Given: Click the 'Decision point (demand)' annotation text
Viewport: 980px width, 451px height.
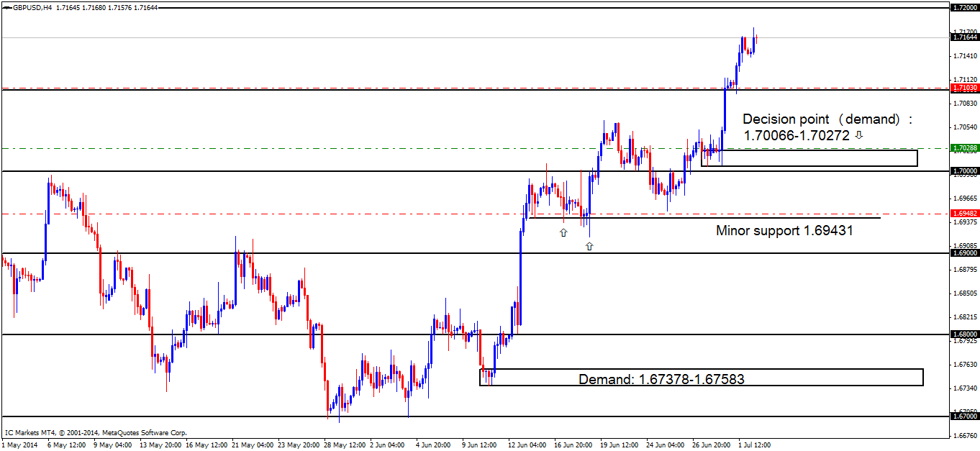Looking at the screenshot, I should click(827, 119).
